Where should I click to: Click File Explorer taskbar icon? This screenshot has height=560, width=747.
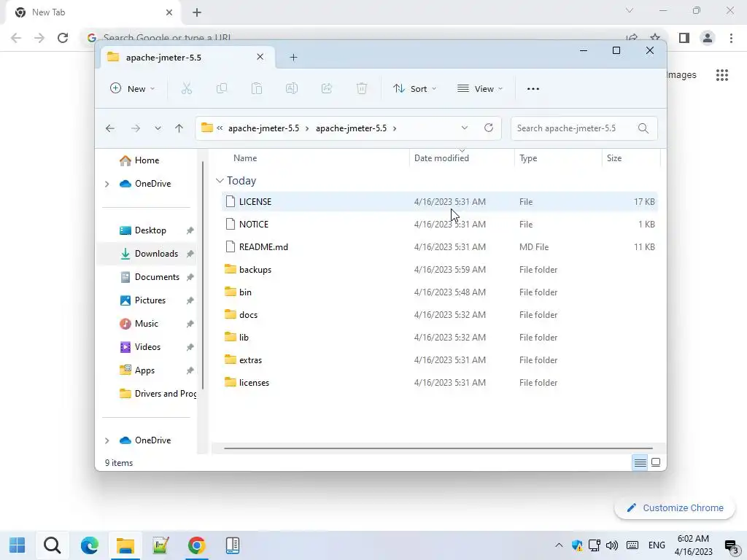pos(125,545)
